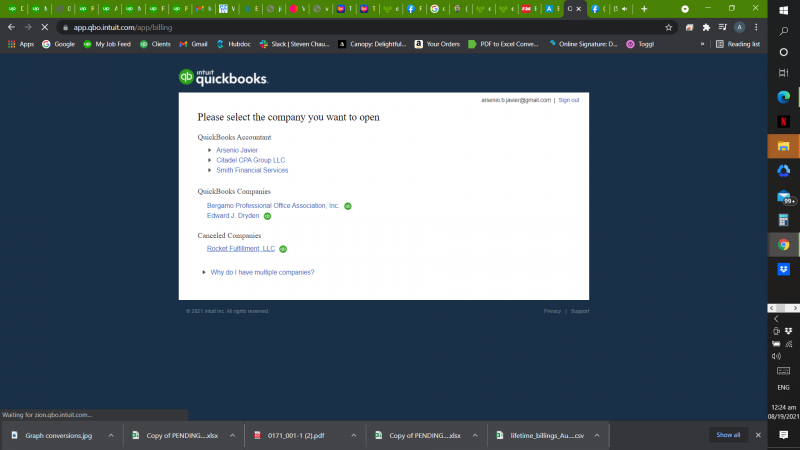The width and height of the screenshot is (800, 450).
Task: Open Chrome three-dot menu
Action: tap(756, 28)
